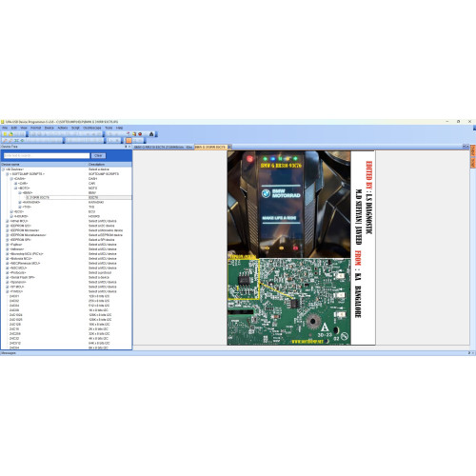476x476 pixels.
Task: Open the Device menu
Action: [x=50, y=128]
